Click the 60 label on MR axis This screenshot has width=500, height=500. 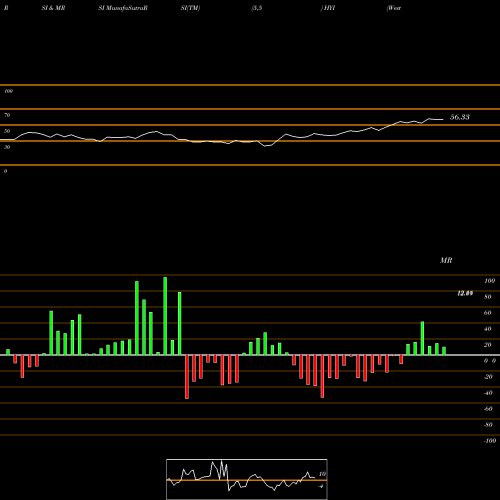[488, 313]
